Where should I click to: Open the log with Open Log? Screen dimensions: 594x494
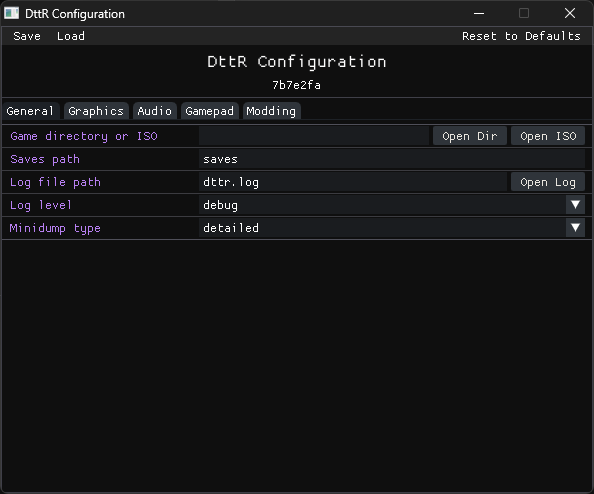click(x=548, y=182)
